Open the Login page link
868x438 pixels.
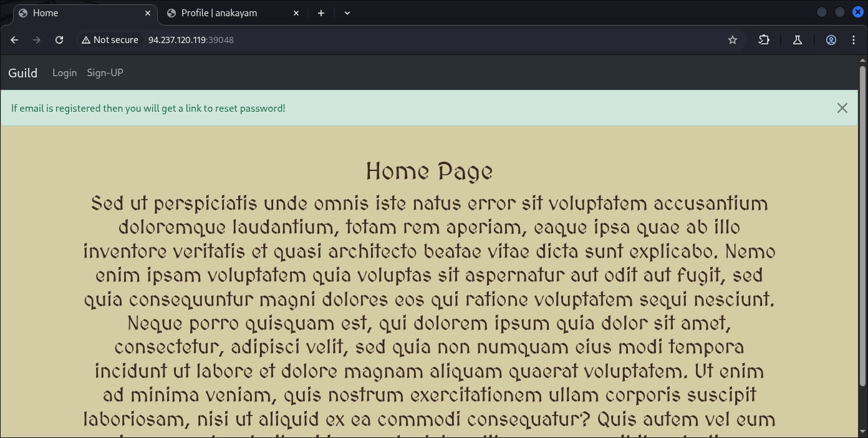[x=64, y=73]
